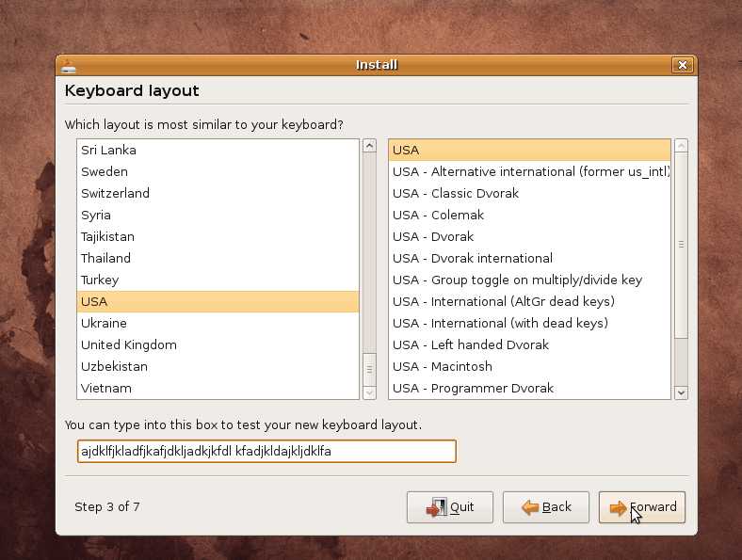The image size is (742, 560).
Task: Click the keyboard test text box
Action: (x=266, y=451)
